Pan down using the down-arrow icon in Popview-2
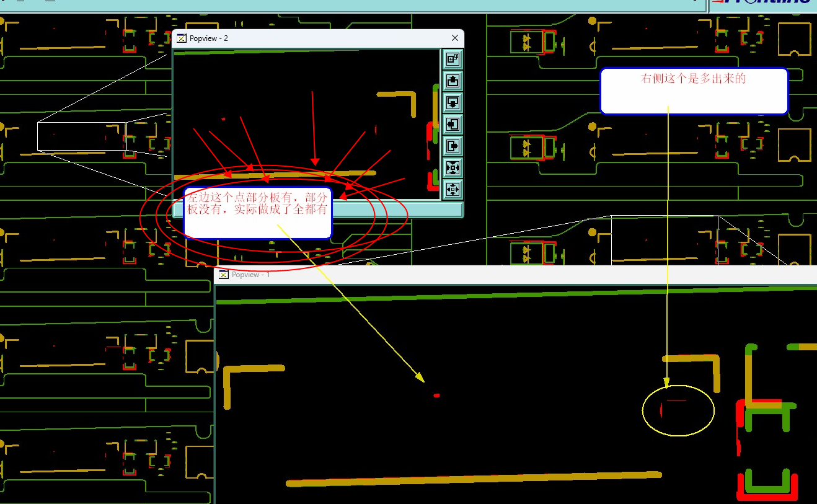This screenshot has height=504, width=817. [453, 102]
